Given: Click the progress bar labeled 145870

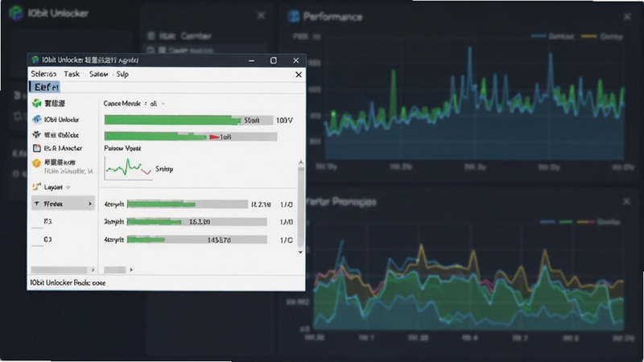Looking at the screenshot, I should [x=197, y=240].
